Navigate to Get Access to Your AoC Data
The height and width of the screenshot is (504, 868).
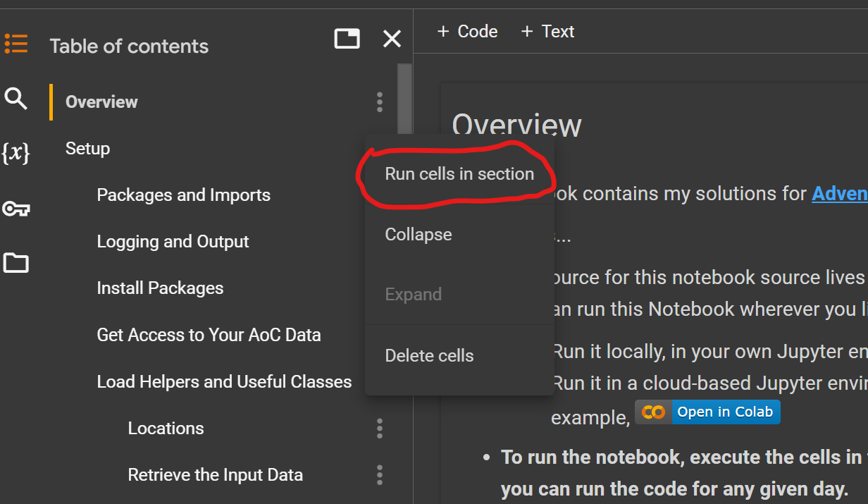(209, 335)
